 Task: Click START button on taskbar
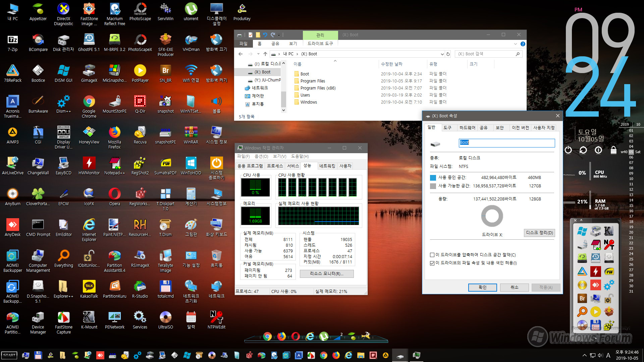pos(9,355)
